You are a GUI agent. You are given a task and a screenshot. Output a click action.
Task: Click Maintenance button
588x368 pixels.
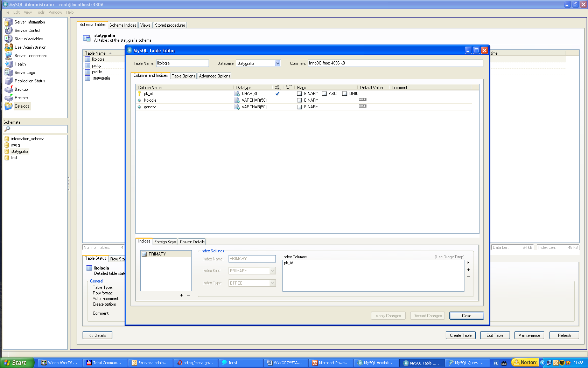529,335
